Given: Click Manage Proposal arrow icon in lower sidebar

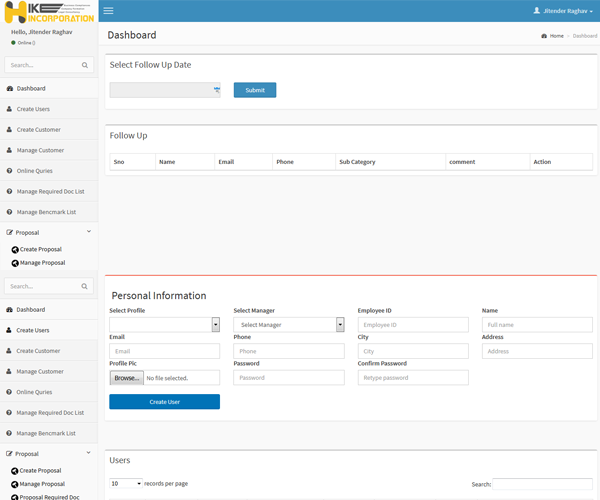Looking at the screenshot, I should tap(15, 484).
